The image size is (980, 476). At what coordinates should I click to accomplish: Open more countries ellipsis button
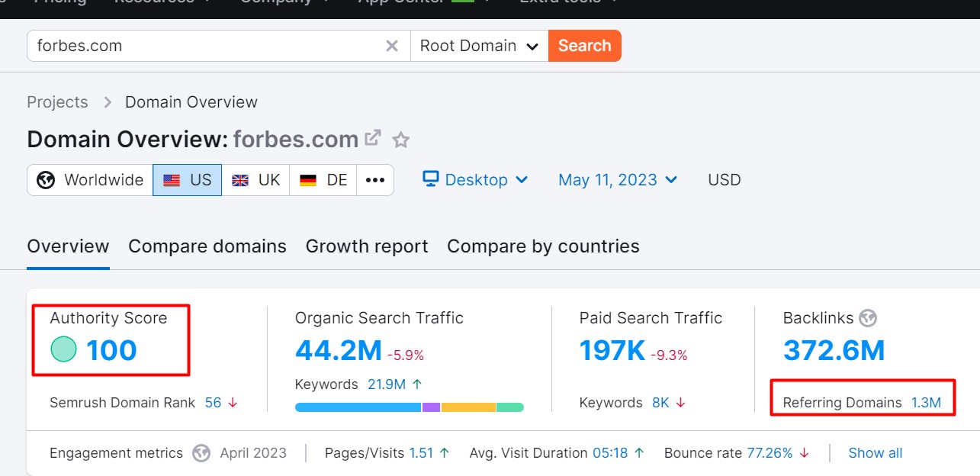click(375, 180)
